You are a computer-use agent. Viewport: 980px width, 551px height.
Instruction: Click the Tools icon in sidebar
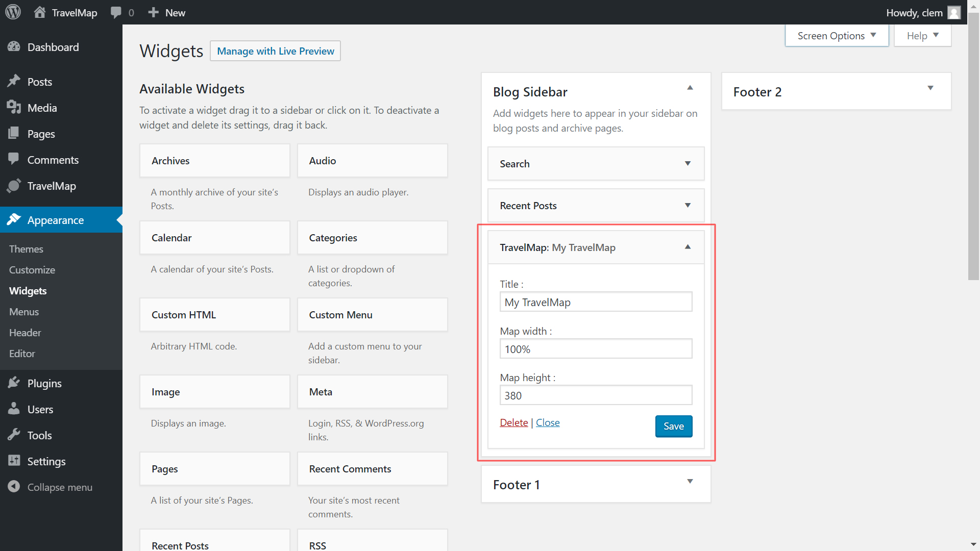click(13, 435)
